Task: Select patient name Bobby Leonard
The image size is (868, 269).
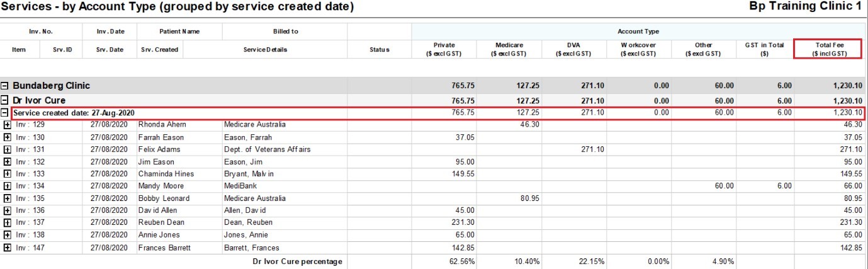Action: coord(164,198)
